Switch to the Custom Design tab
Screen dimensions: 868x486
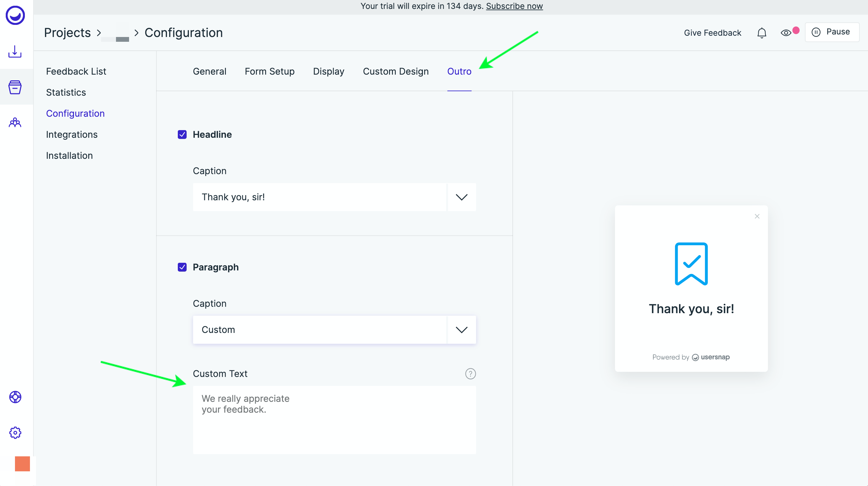[395, 71]
